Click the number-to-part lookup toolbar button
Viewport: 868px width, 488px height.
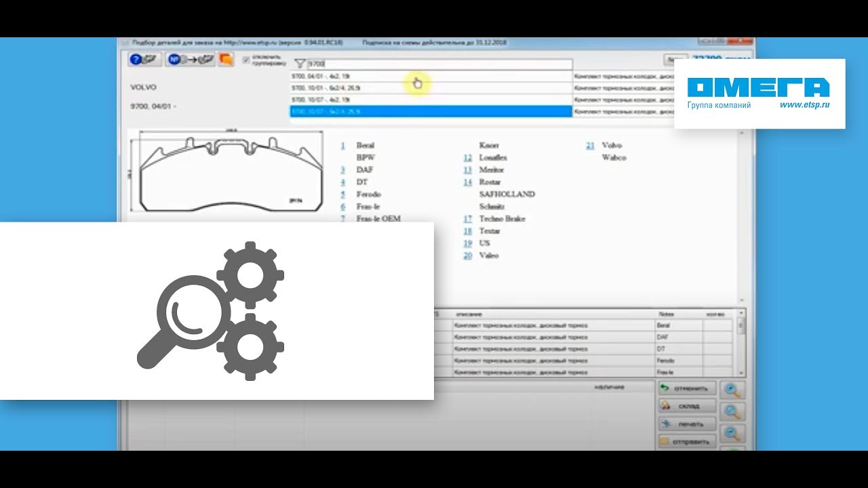(x=191, y=60)
